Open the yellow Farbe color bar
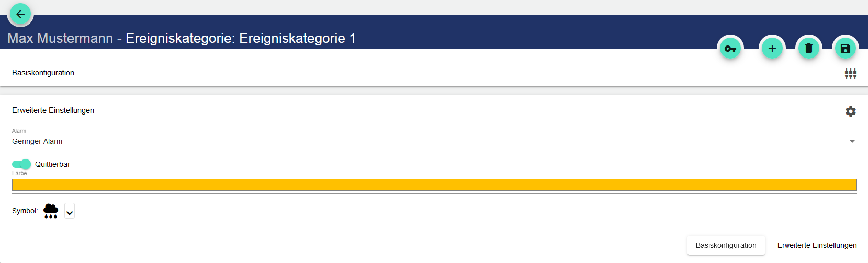This screenshot has height=263, width=868. coord(434,185)
